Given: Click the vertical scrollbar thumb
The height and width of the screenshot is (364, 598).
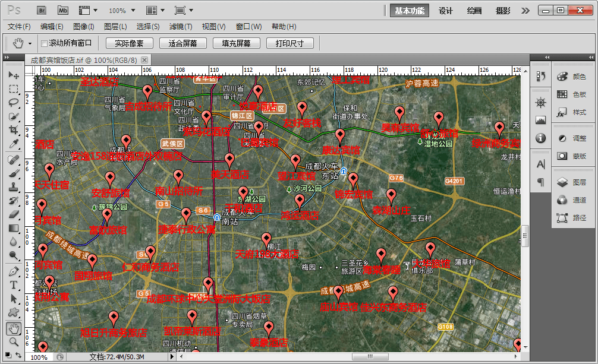Looking at the screenshot, I should [525, 236].
